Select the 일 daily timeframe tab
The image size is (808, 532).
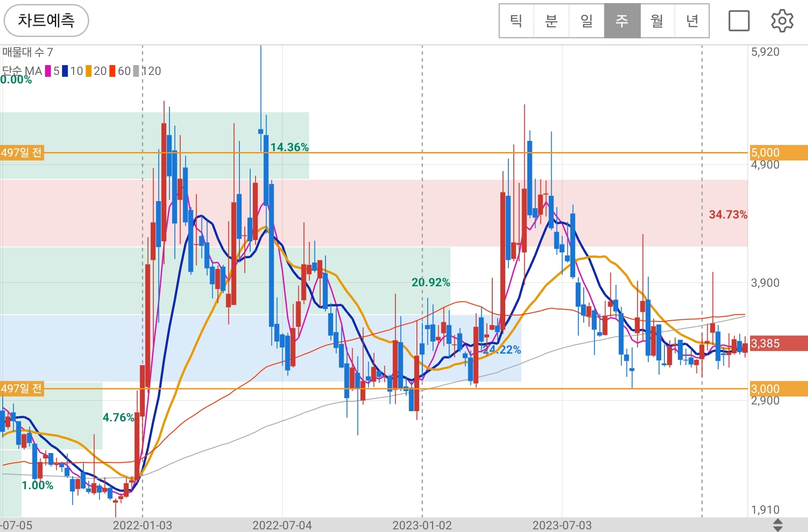[586, 21]
